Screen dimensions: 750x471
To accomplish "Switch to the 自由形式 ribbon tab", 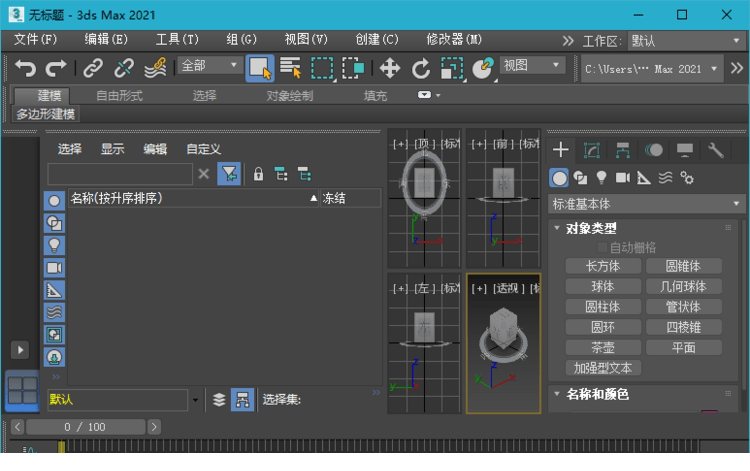I will coord(119,96).
